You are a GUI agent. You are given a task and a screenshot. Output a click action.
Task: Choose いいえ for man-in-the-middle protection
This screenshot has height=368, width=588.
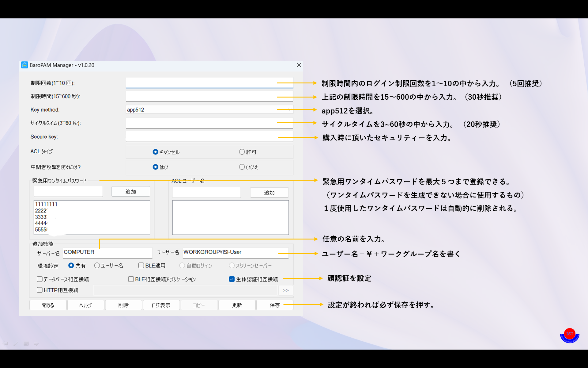pos(242,167)
